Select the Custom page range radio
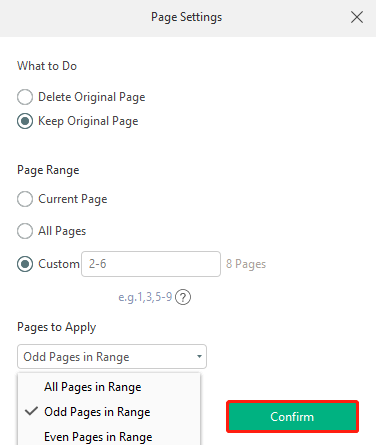 25,264
